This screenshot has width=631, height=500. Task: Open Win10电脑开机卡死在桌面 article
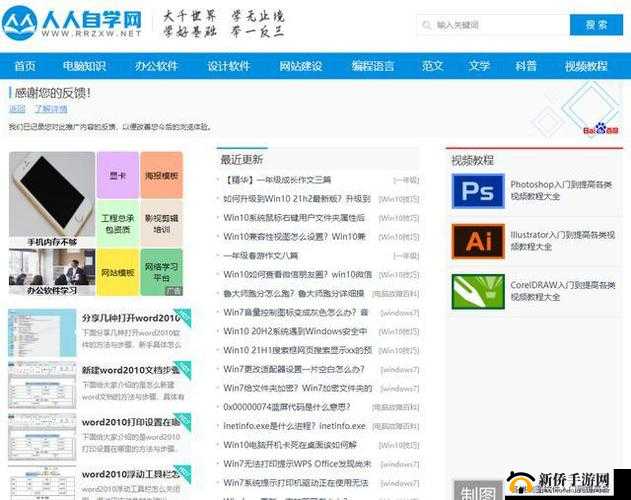coord(290,445)
